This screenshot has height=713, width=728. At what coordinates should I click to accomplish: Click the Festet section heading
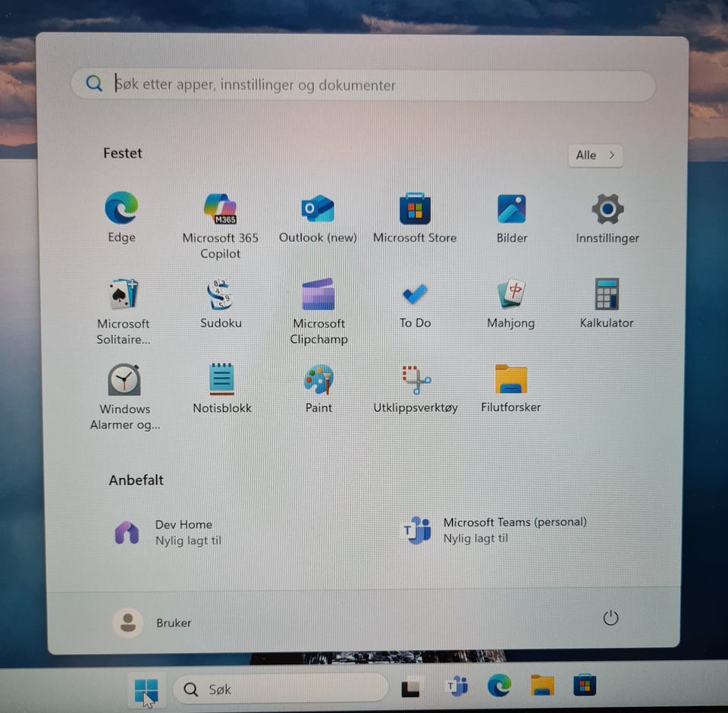pos(122,153)
